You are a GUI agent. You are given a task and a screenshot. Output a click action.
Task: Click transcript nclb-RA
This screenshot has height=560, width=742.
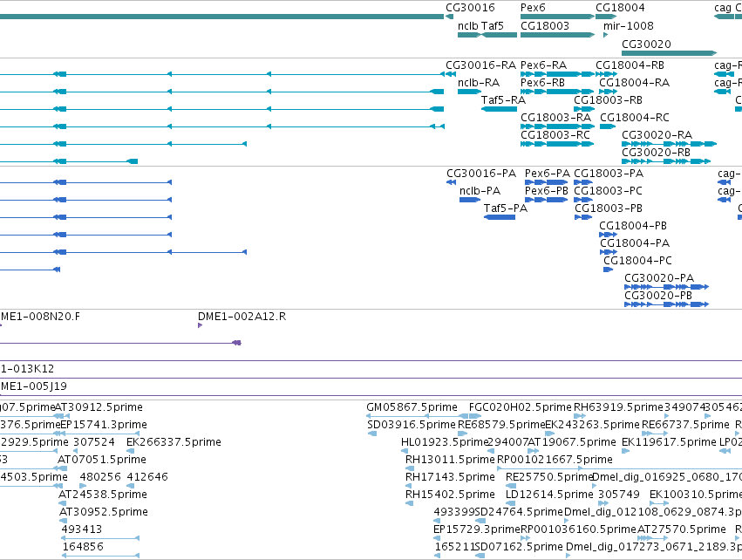coord(479,83)
